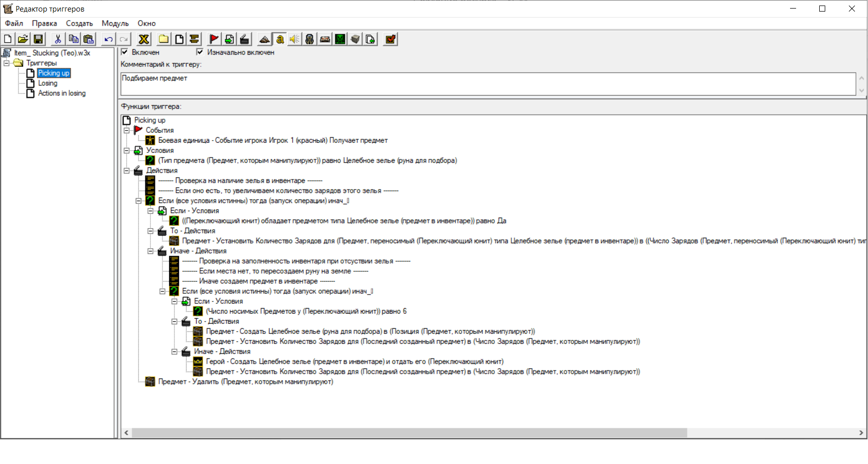Select the map root 'Item_ Stucking (Teo).w3x'
Image resolution: width=868 pixels, height=464 pixels.
coord(52,53)
